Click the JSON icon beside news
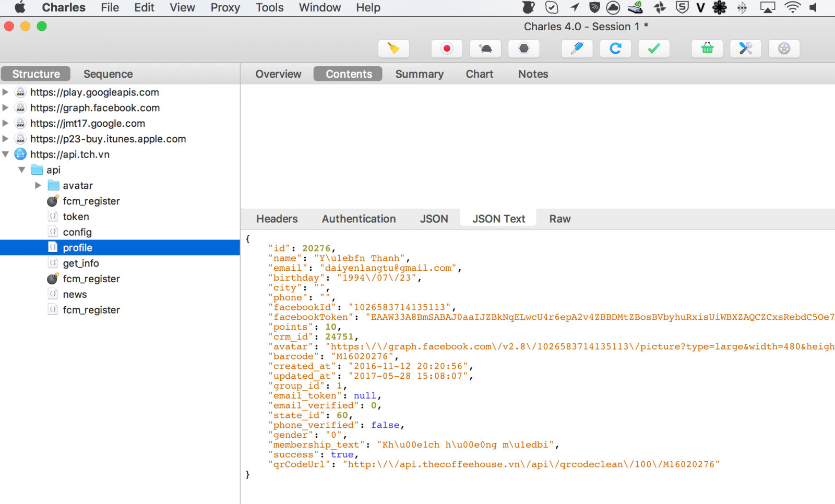Screen dimensions: 835x504 pos(53,294)
